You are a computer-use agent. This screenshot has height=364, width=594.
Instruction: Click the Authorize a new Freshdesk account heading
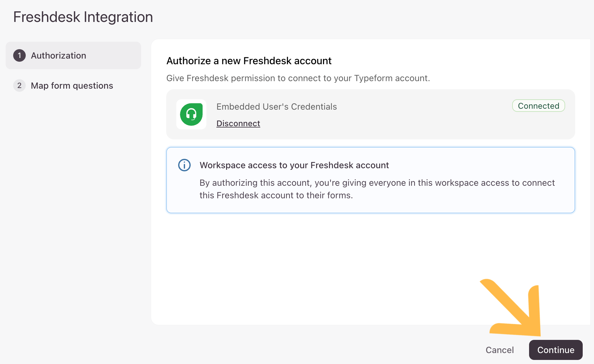tap(249, 61)
